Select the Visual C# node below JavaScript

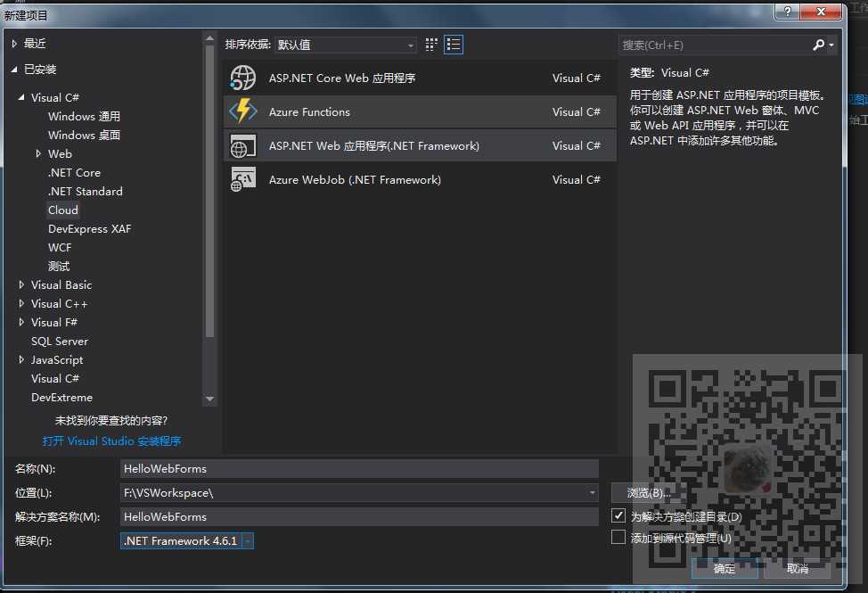tap(54, 379)
